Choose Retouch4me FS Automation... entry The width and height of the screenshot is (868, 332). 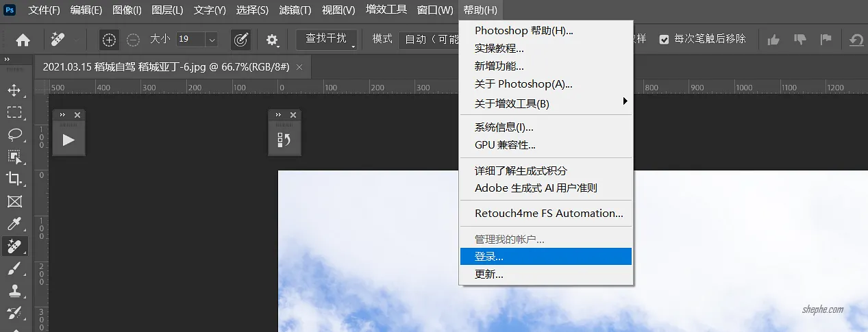(545, 213)
